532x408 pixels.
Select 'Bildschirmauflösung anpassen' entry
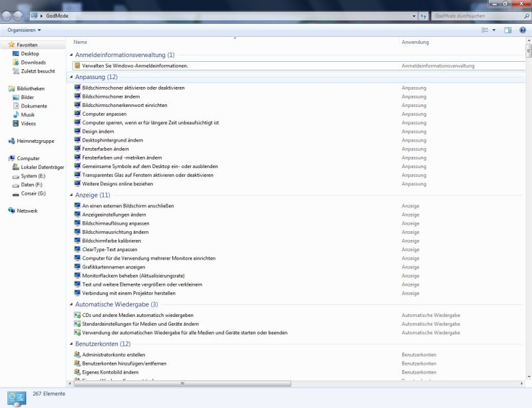(x=115, y=223)
